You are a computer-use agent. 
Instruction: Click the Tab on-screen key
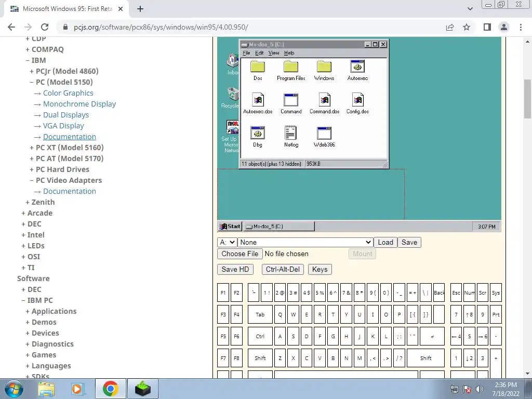tap(260, 314)
